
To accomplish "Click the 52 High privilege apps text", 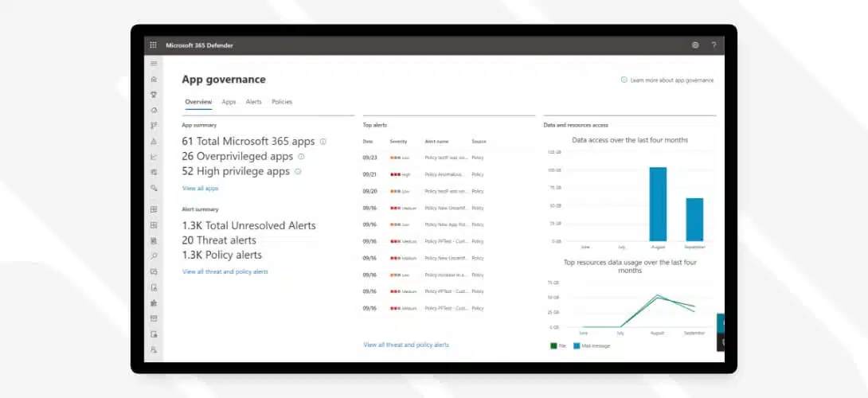I will tap(236, 172).
